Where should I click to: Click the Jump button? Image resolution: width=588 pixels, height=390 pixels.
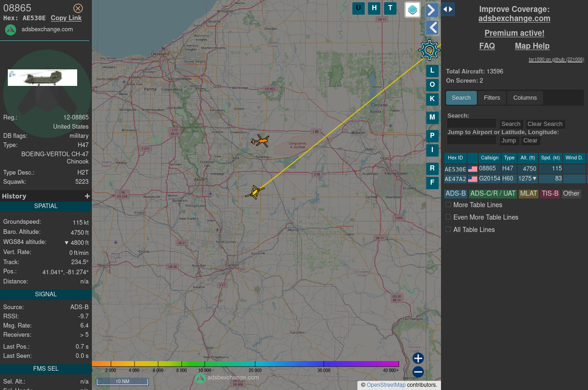point(509,141)
